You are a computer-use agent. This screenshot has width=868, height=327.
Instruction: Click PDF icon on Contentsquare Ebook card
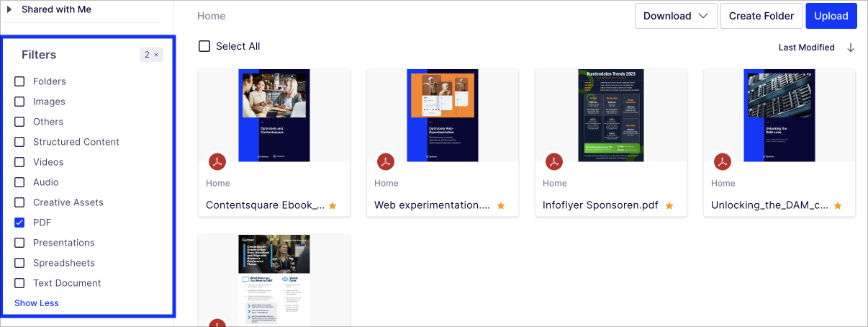click(x=218, y=161)
